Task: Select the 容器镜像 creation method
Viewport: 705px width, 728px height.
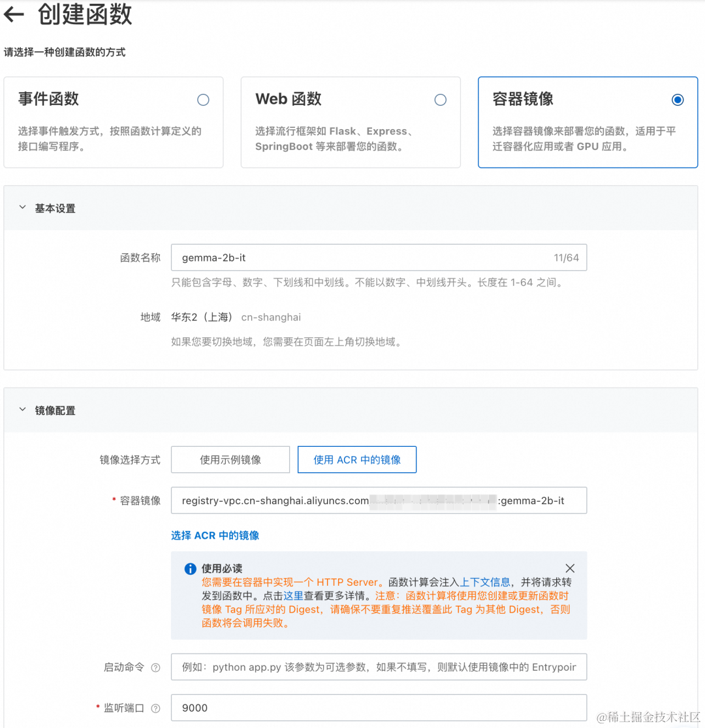Action: tap(678, 99)
